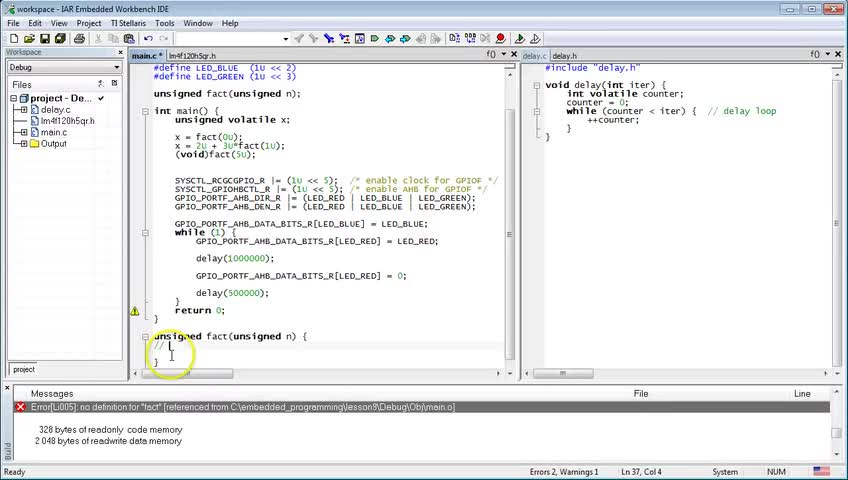The width and height of the screenshot is (848, 480).
Task: Click the Save All toolbar icon
Action: [x=60, y=38]
